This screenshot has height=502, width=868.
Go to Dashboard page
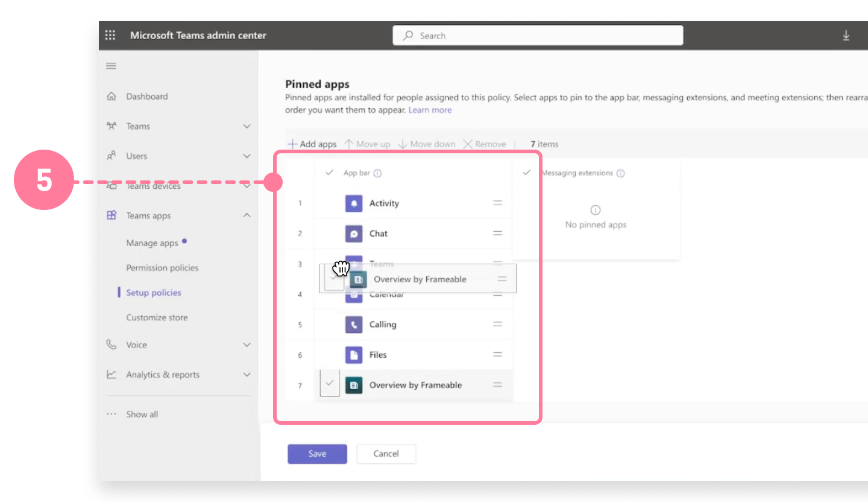point(147,97)
